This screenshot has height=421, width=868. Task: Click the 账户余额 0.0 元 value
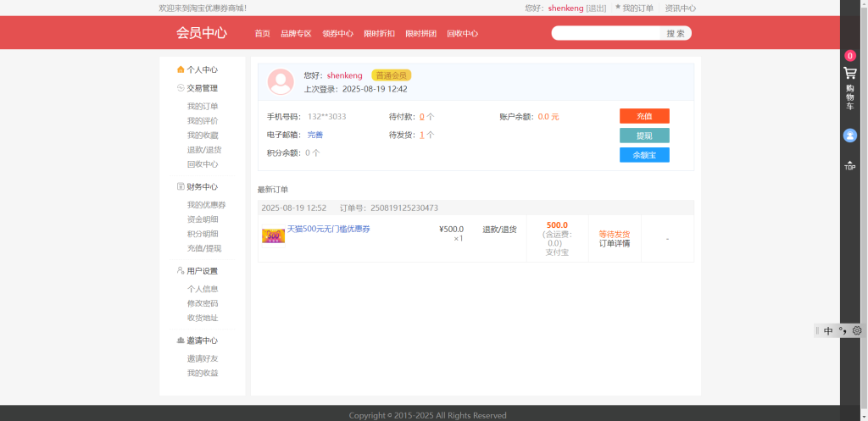tap(548, 117)
